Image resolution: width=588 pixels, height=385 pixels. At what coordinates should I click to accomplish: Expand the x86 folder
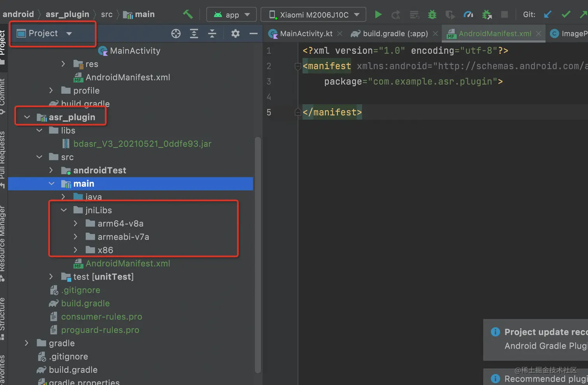(75, 250)
